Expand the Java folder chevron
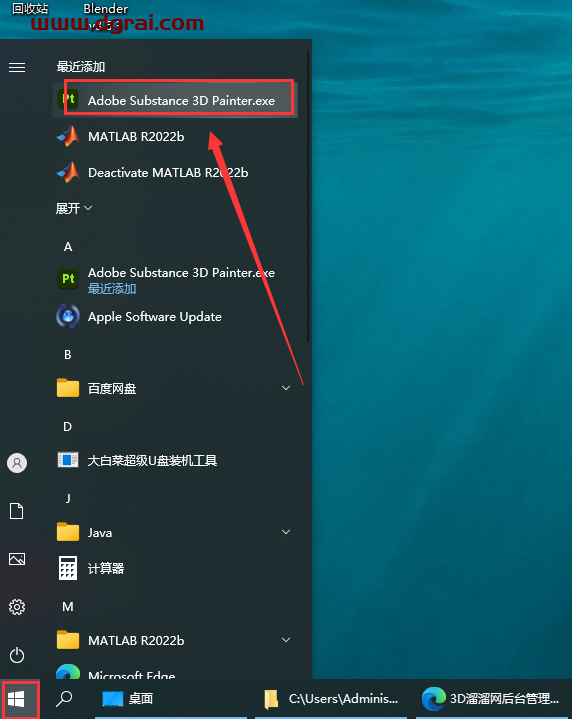The height and width of the screenshot is (719, 572). [286, 532]
